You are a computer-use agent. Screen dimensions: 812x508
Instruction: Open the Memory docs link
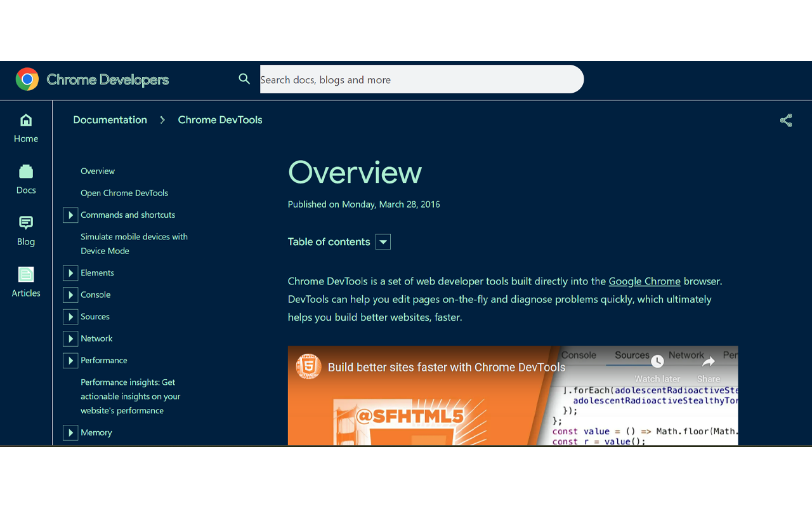(x=96, y=432)
